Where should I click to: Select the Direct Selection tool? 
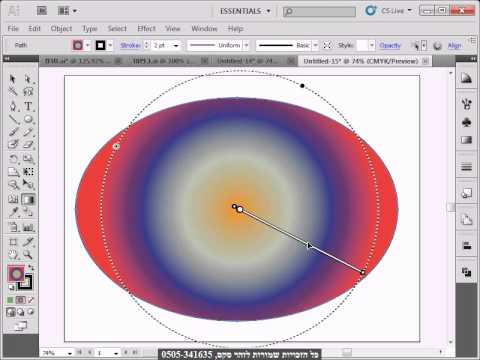pyautogui.click(x=28, y=79)
